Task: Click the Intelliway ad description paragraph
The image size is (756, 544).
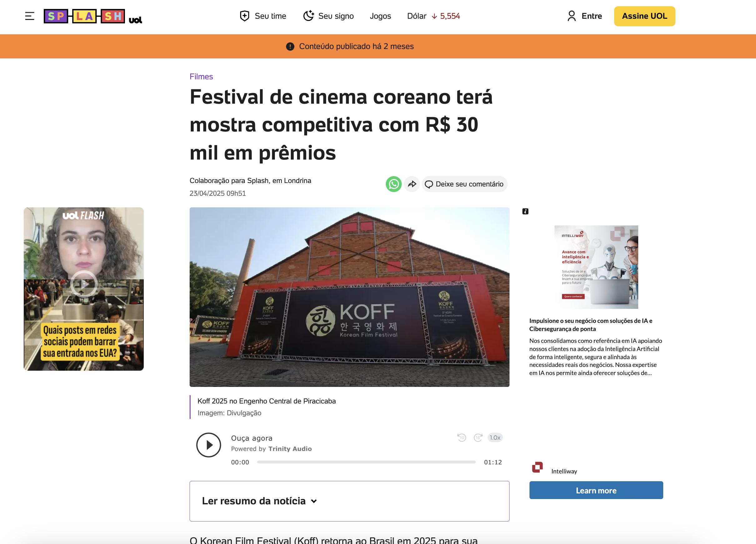Action: point(596,357)
